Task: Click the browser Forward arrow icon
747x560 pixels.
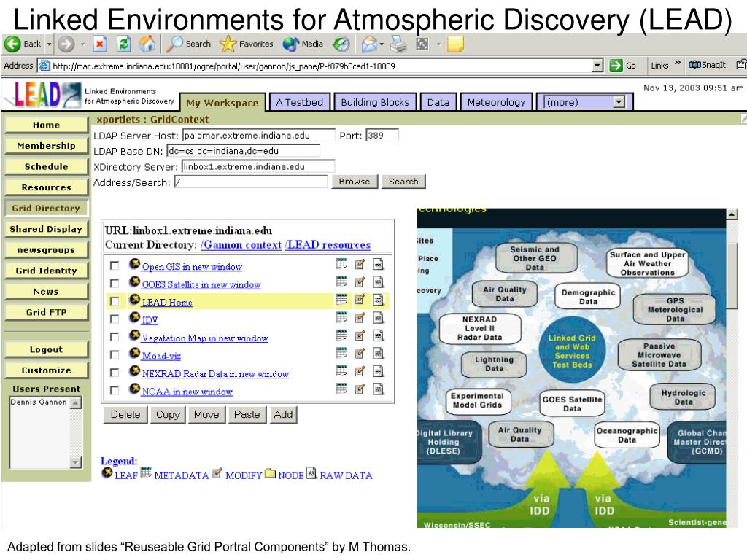Action: tap(66, 44)
